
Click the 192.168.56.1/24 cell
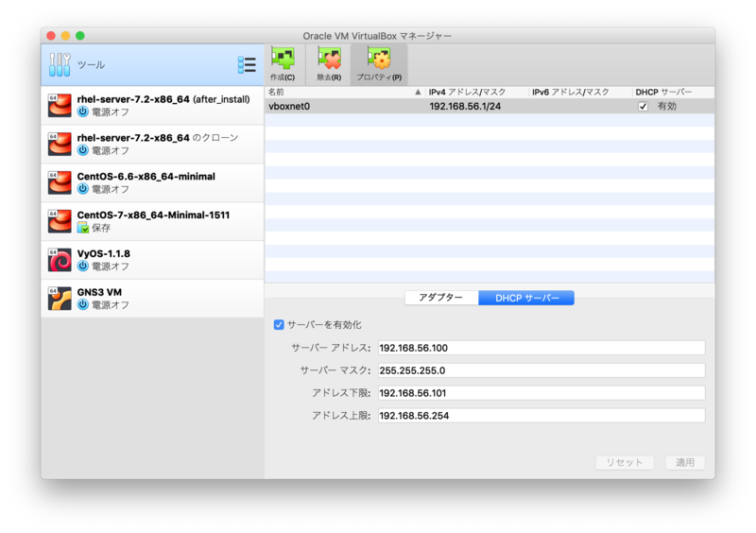(465, 107)
